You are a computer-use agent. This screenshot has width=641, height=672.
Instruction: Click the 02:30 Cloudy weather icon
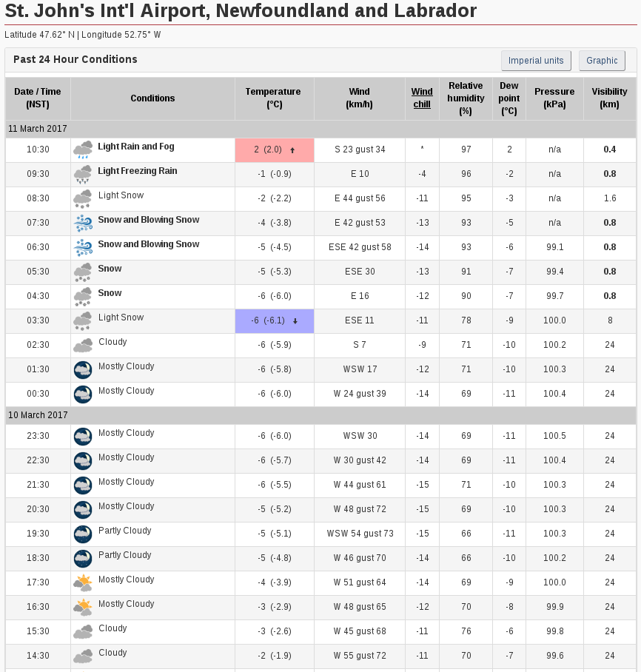coord(83,346)
